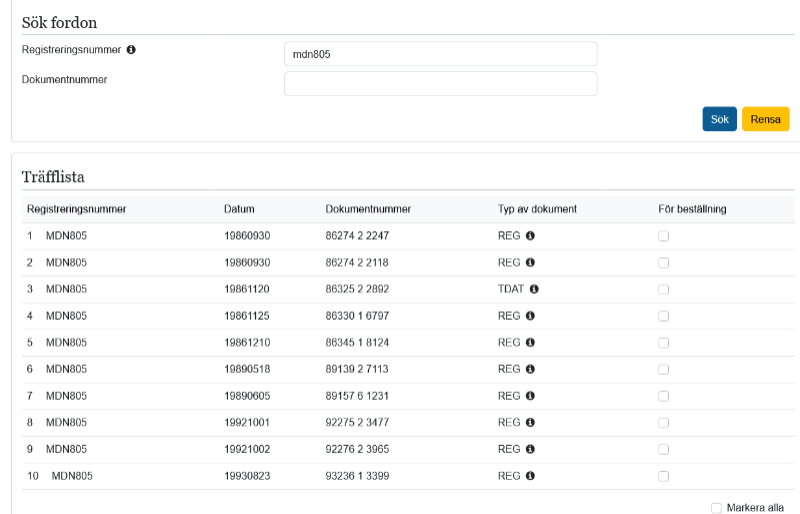This screenshot has height=514, width=800.
Task: Tick the checkbox for row 3 TDAT document
Action: pyautogui.click(x=663, y=289)
